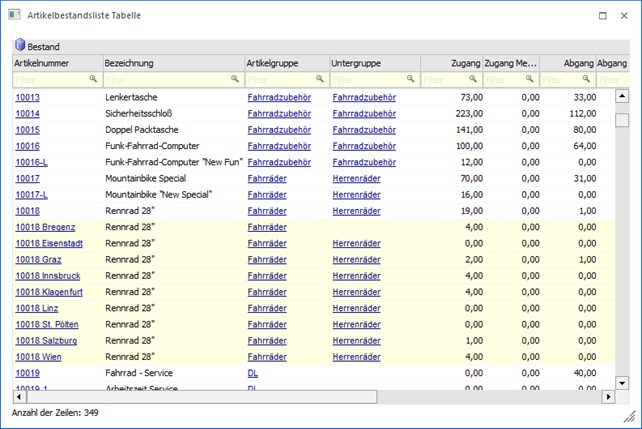Open Fahrradzubehör group link for Sicherheitsschloß
Image resolution: width=642 pixels, height=429 pixels.
pos(279,114)
